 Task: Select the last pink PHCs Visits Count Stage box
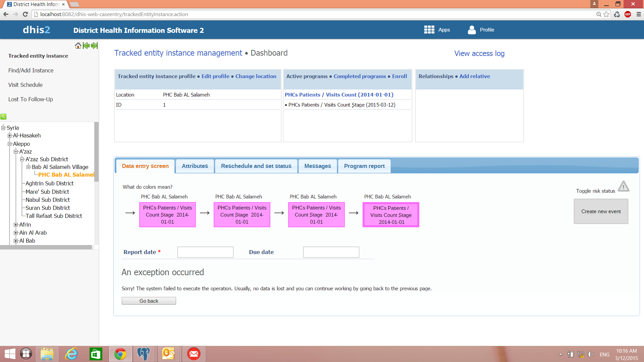tap(391, 215)
